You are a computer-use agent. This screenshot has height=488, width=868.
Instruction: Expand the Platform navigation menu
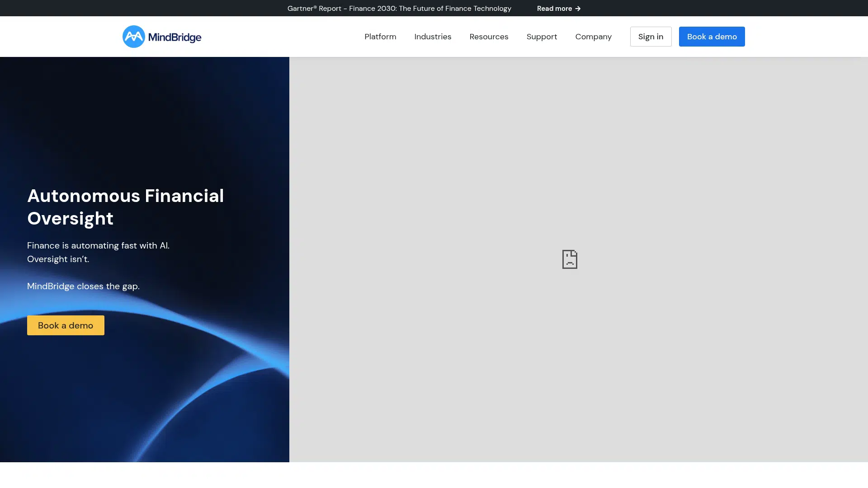click(x=380, y=37)
